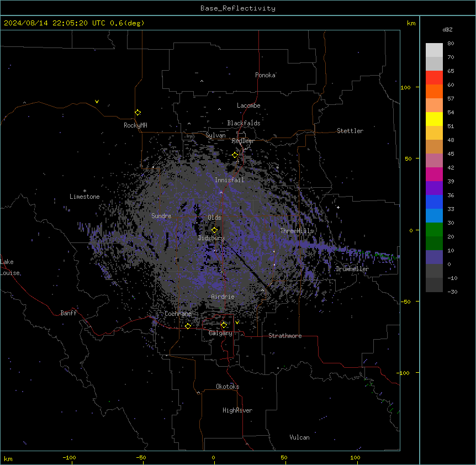Select the Drumheller label
Image resolution: width=476 pixels, height=465 pixels.
point(352,269)
